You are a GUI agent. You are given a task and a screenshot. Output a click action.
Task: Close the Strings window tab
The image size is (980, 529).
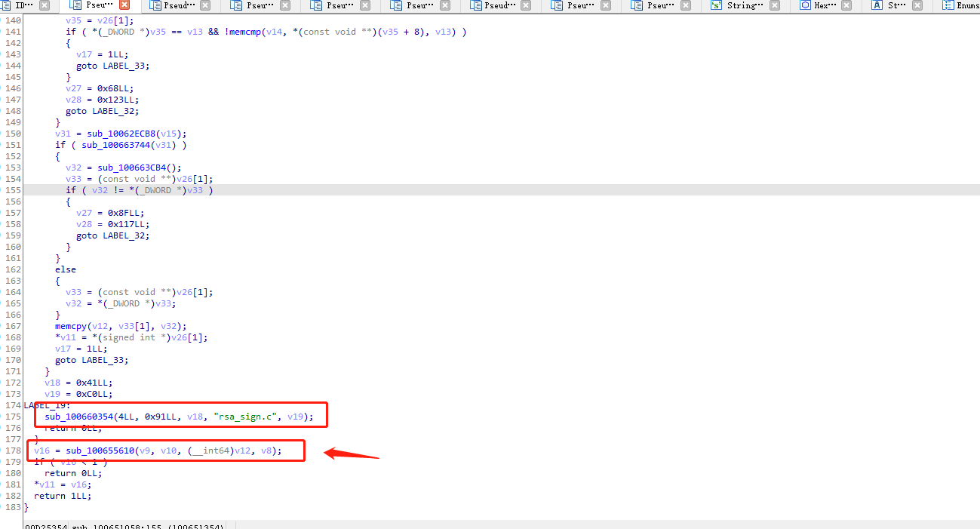776,5
